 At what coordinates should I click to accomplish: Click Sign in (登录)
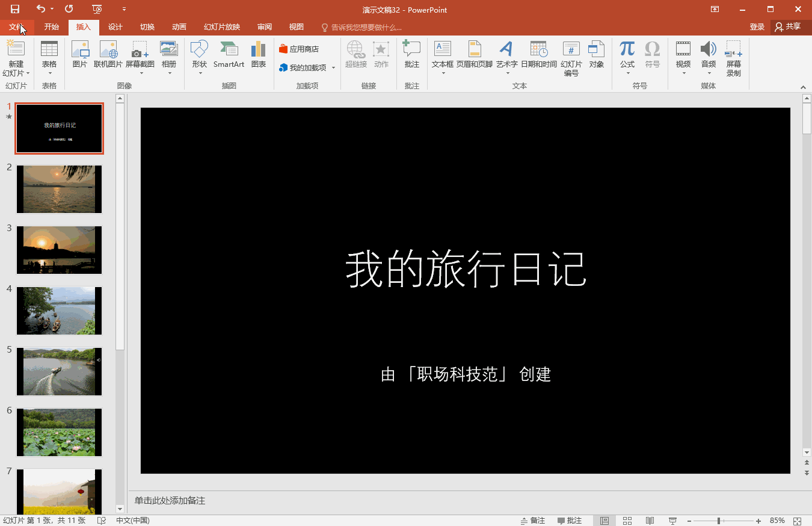pos(757,27)
